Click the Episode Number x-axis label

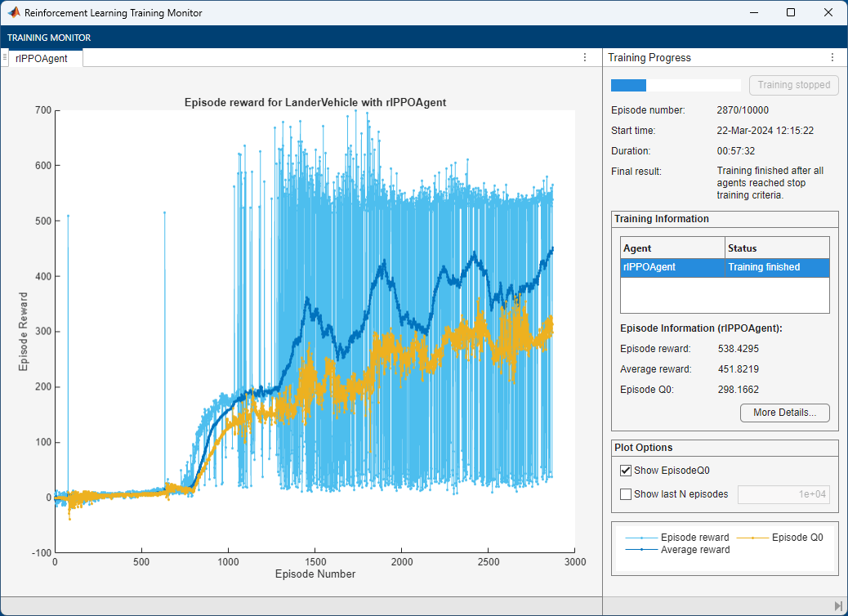[x=315, y=574]
